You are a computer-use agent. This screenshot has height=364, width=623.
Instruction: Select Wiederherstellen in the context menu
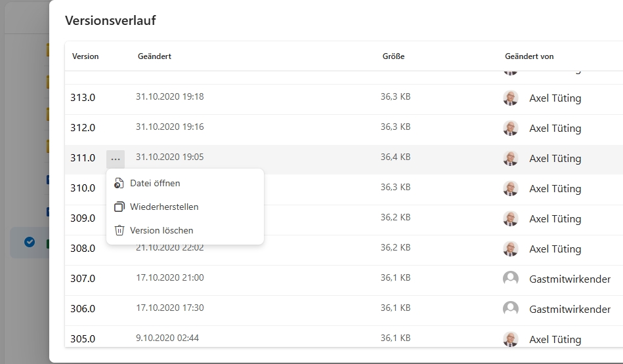click(x=164, y=207)
